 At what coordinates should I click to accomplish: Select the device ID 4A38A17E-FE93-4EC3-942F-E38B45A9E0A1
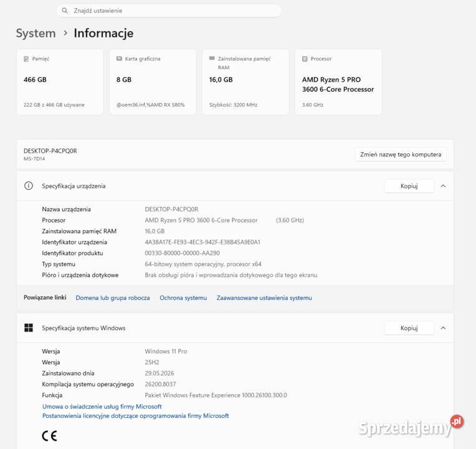pos(202,242)
